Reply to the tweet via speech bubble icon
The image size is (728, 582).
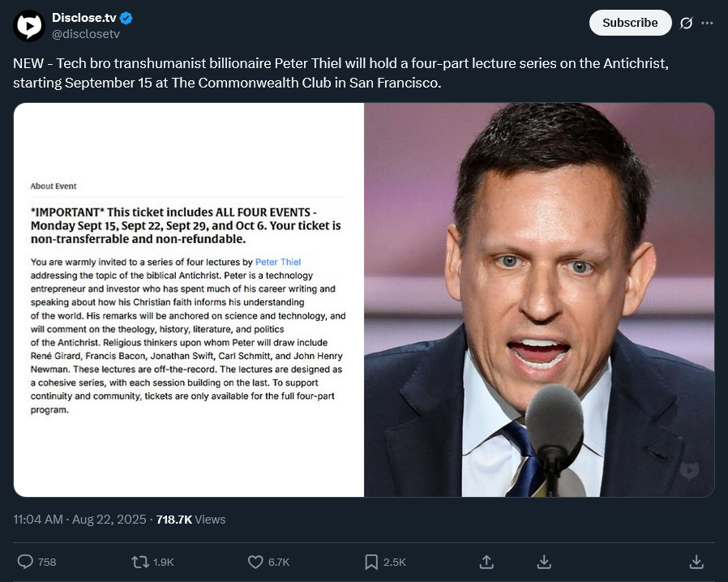coord(25,562)
